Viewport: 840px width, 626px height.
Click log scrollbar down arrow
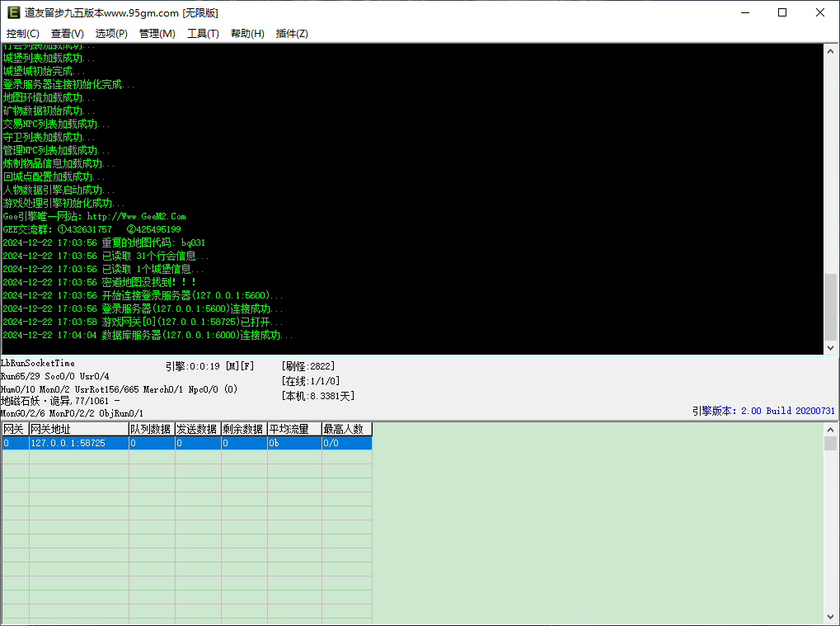coord(830,347)
